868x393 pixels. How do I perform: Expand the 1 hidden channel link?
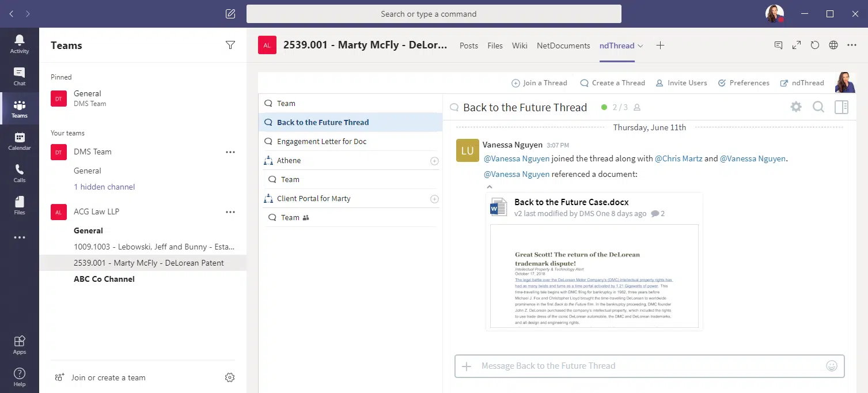104,187
